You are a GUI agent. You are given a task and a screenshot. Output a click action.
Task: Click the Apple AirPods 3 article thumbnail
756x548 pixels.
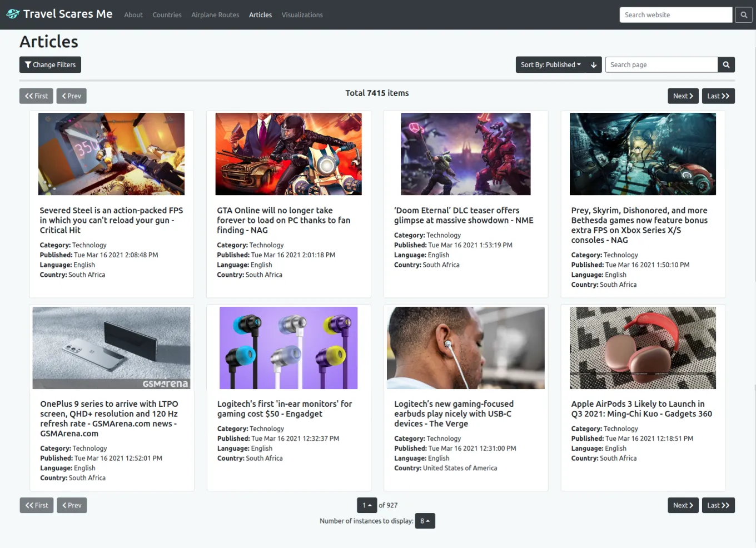coord(643,347)
